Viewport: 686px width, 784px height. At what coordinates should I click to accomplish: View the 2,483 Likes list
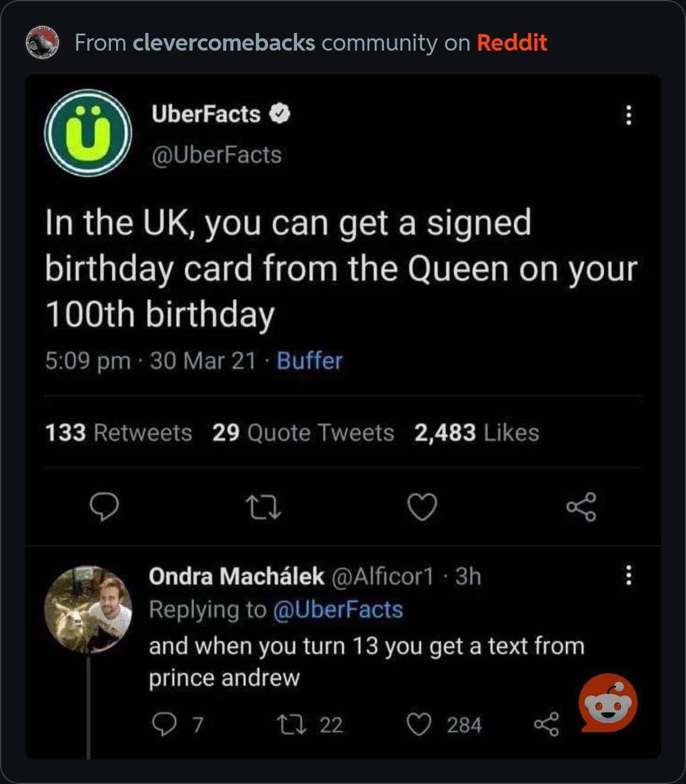[x=476, y=433]
